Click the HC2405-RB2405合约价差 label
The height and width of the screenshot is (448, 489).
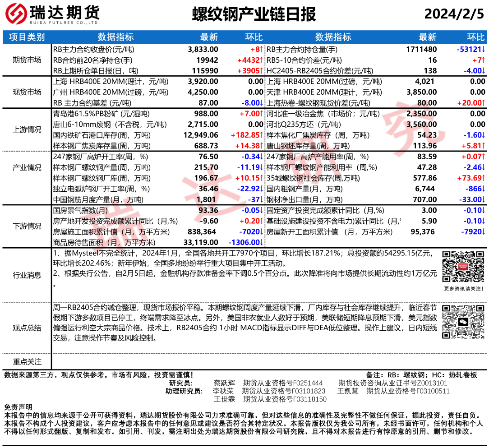point(320,71)
